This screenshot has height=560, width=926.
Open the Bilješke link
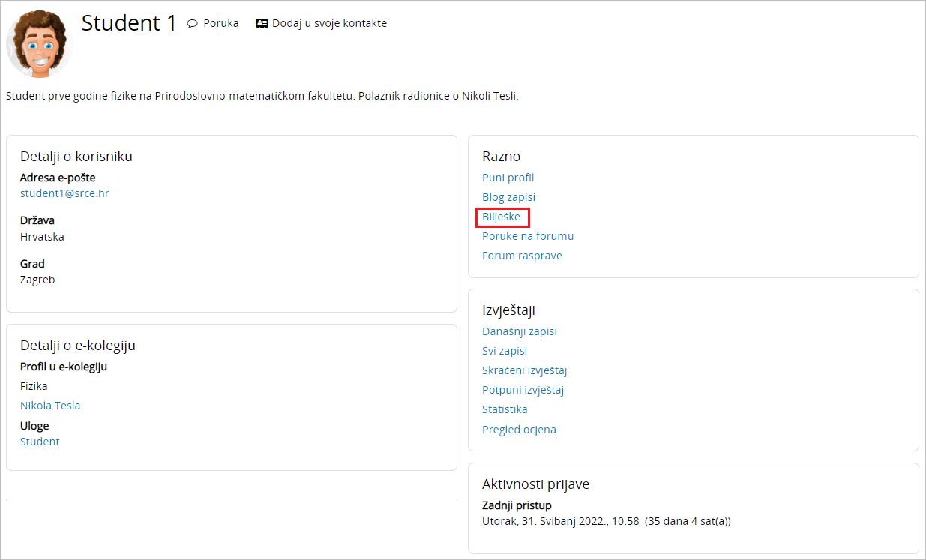[501, 217]
